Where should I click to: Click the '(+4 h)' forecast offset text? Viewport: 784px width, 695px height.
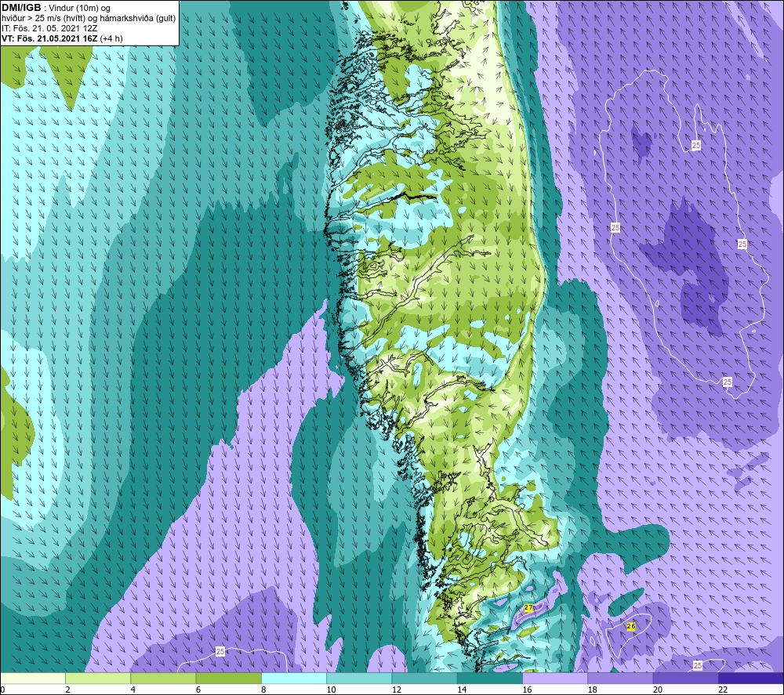coord(111,38)
